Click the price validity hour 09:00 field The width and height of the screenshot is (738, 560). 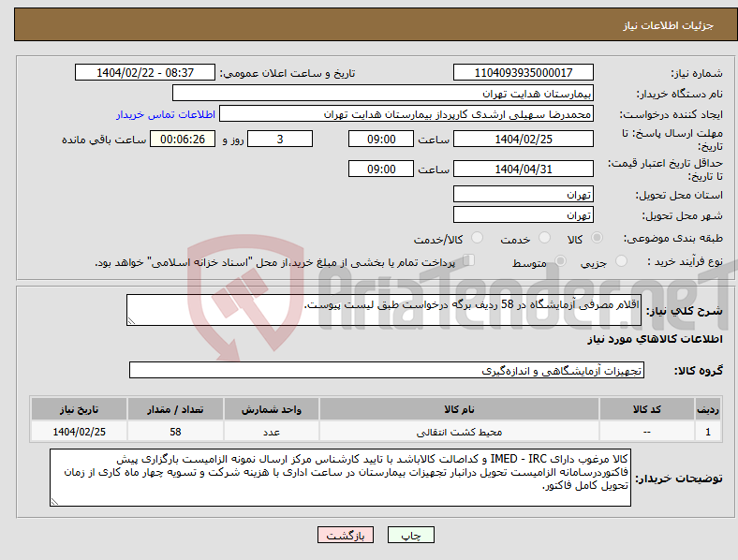tap(381, 169)
